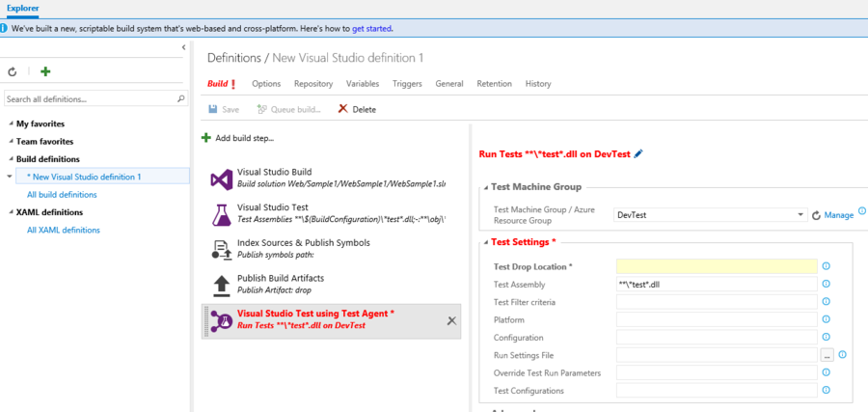This screenshot has width=868, height=412.
Task: Open the Retention tab
Action: coord(495,84)
